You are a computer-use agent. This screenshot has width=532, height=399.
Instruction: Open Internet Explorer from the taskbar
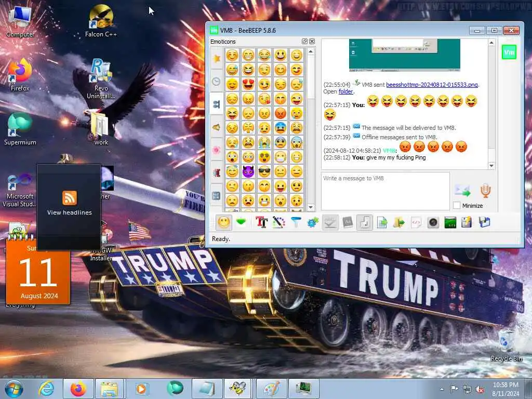click(46, 389)
